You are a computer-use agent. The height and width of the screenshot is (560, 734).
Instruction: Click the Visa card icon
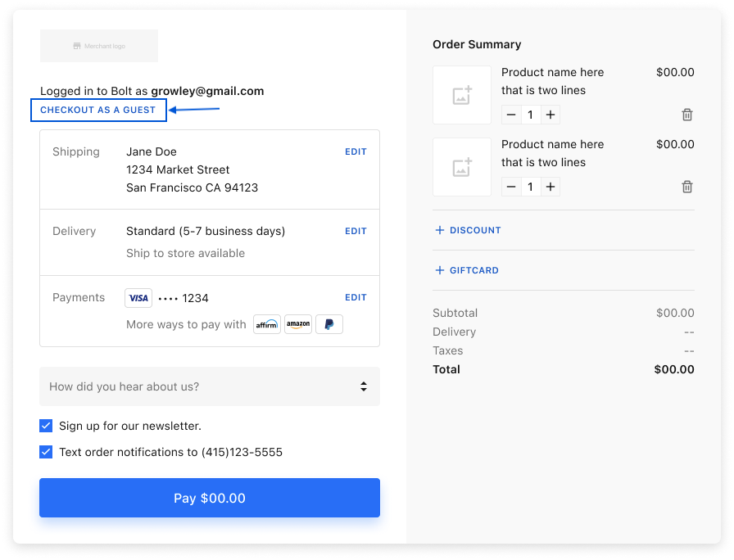coord(138,298)
